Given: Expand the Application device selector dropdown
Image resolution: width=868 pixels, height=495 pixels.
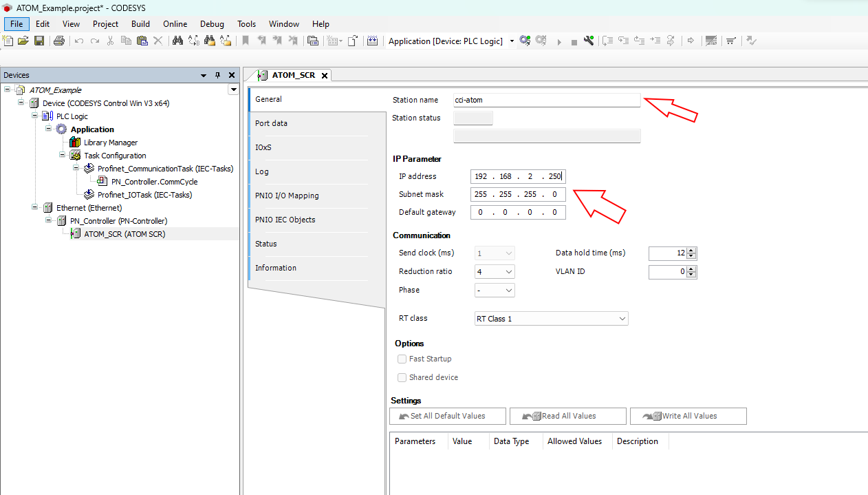Looking at the screenshot, I should (x=512, y=41).
